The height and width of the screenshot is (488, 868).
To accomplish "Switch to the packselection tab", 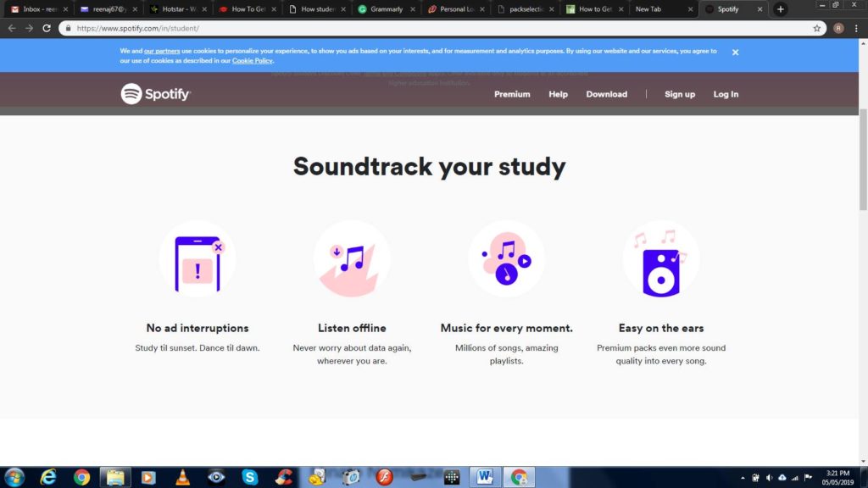I will [525, 9].
